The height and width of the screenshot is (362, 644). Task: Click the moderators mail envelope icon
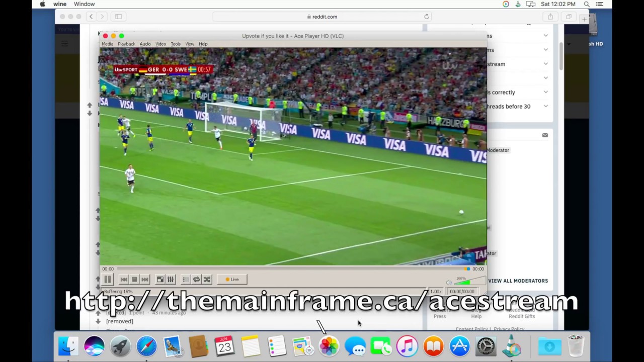[545, 135]
